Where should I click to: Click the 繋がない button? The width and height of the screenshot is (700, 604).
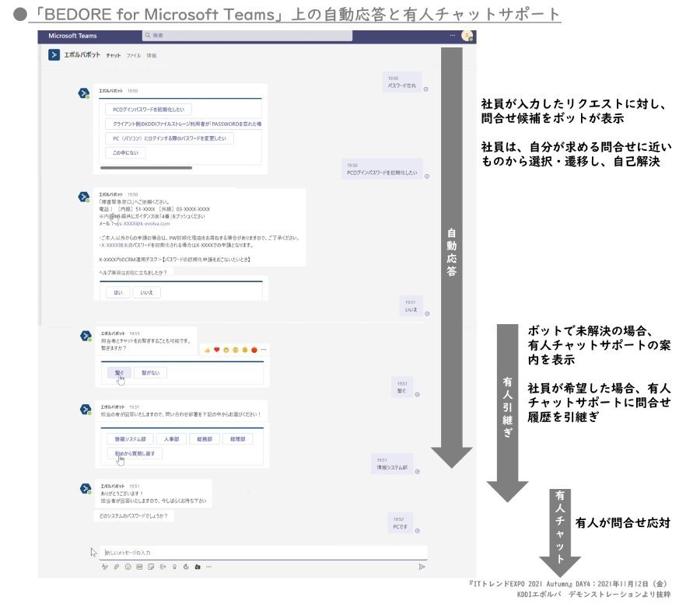click(x=150, y=372)
